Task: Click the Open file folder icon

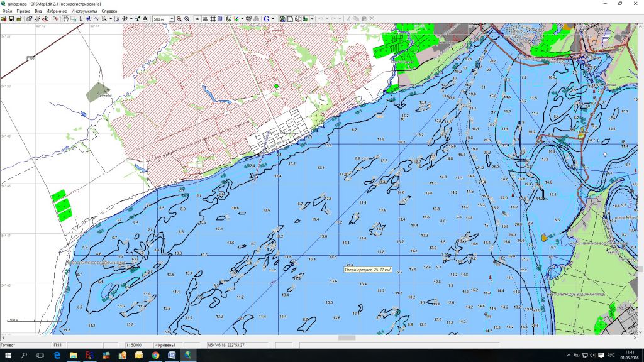Action: coord(4,19)
